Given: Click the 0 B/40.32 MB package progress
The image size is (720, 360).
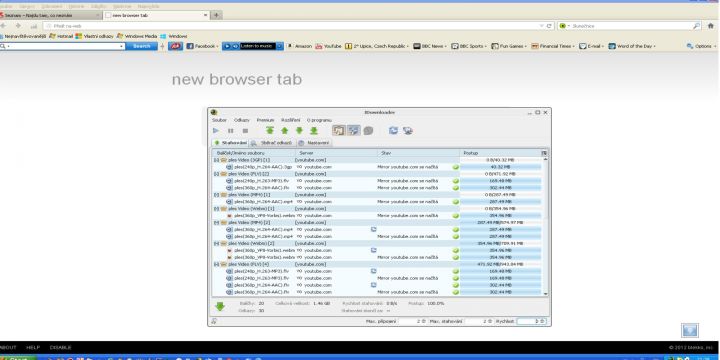Looking at the screenshot, I should pyautogui.click(x=500, y=160).
